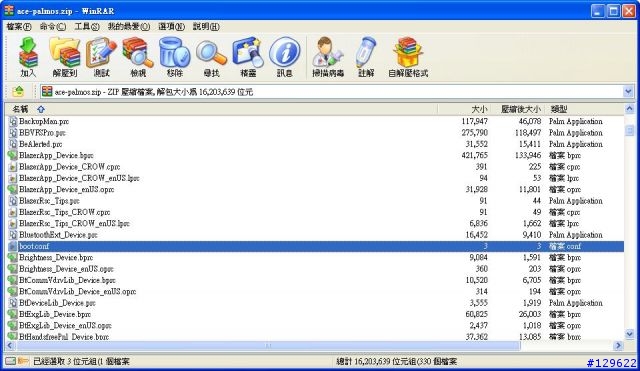Select the file BBVFSPro.prc

42,133
